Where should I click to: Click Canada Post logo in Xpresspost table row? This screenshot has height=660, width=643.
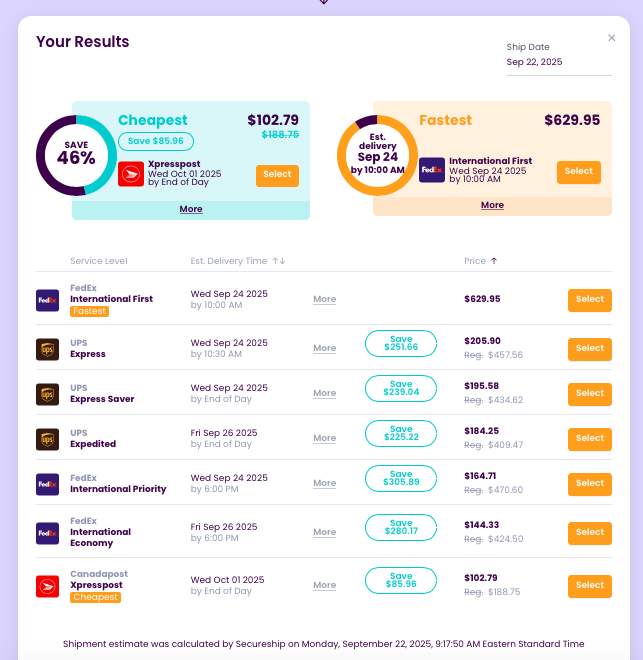(x=47, y=586)
